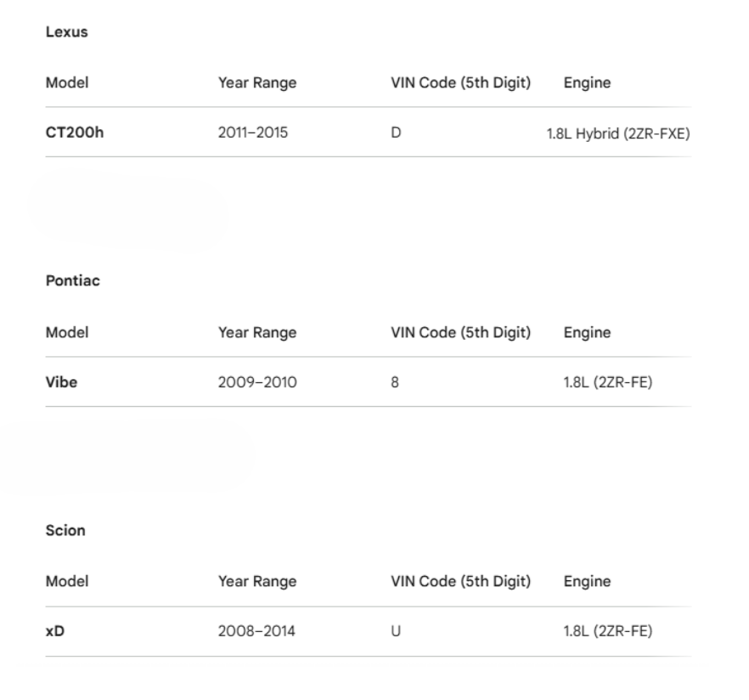Click the CT200h model cell
Image resolution: width=749 pixels, height=700 pixels.
[75, 133]
